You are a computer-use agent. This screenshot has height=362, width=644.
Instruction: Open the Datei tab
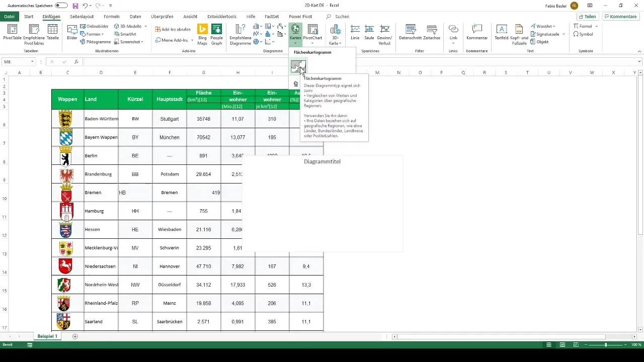[x=9, y=17]
